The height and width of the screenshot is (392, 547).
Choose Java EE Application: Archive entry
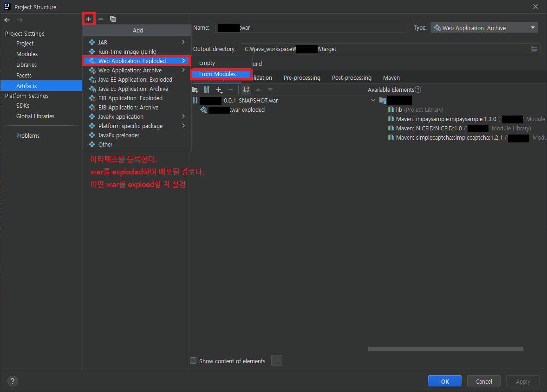click(137, 89)
